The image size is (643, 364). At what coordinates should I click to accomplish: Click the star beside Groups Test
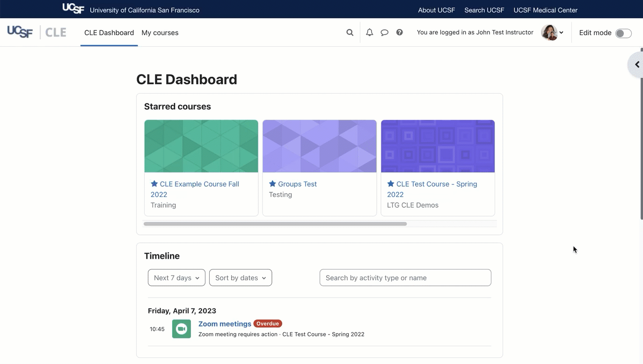272,184
